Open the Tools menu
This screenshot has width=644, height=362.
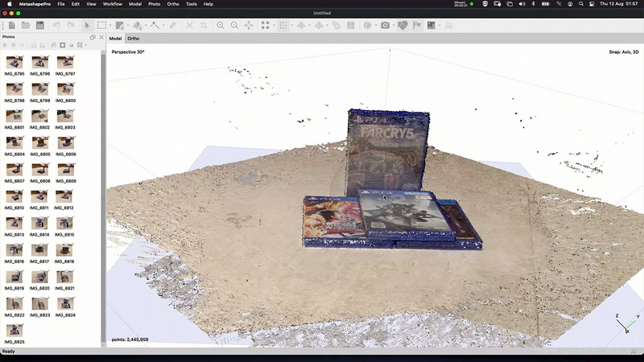pos(191,4)
